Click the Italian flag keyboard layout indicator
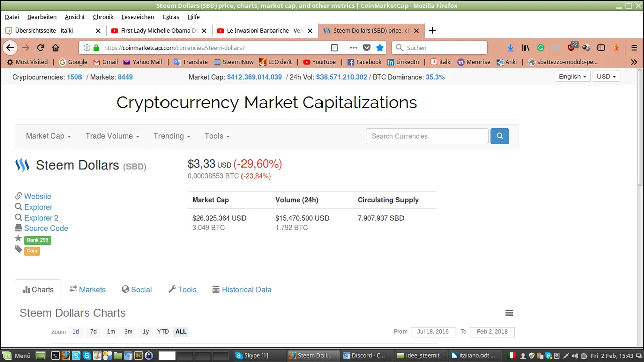The image size is (644, 362). click(512, 355)
